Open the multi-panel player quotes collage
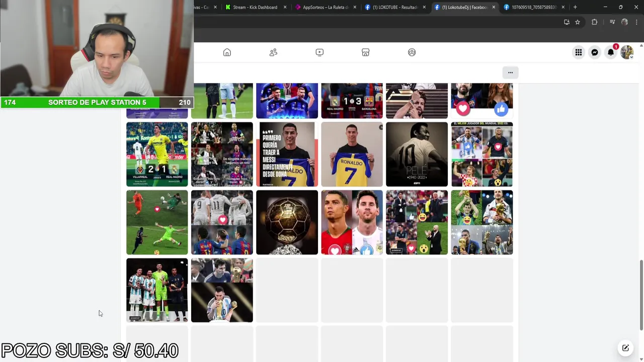 coord(222,154)
